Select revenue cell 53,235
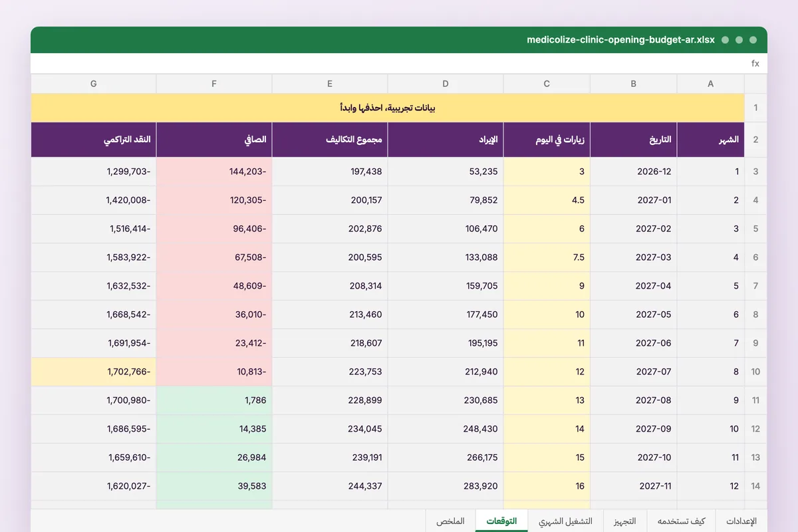Image resolution: width=798 pixels, height=532 pixels. pyautogui.click(x=446, y=172)
